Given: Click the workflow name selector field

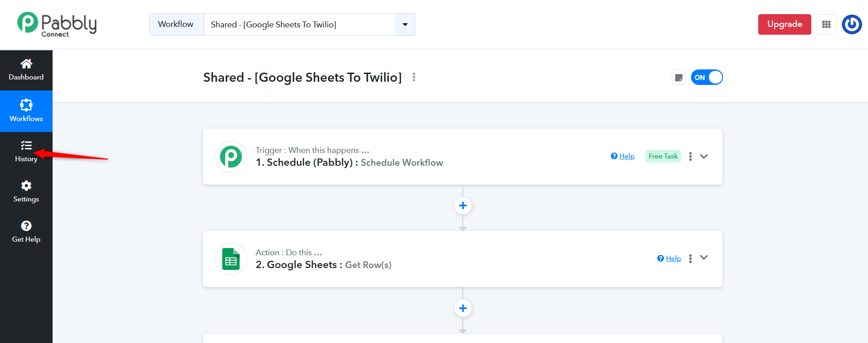Looking at the screenshot, I should pyautogui.click(x=299, y=25).
